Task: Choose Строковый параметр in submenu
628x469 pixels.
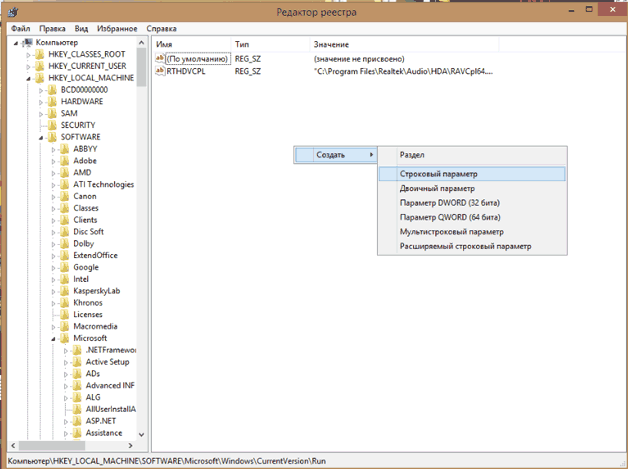Action: 472,174
